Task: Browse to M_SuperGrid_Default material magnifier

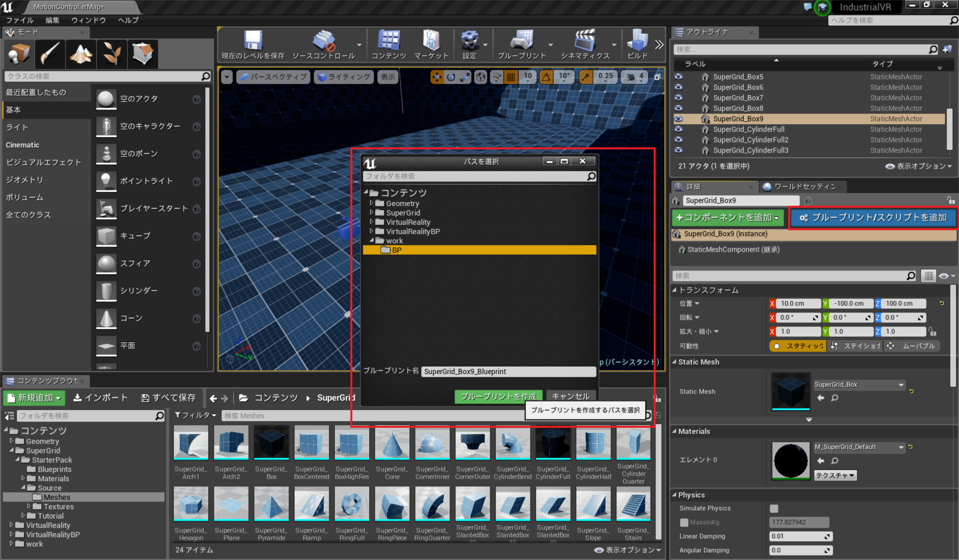Action: pos(835,461)
